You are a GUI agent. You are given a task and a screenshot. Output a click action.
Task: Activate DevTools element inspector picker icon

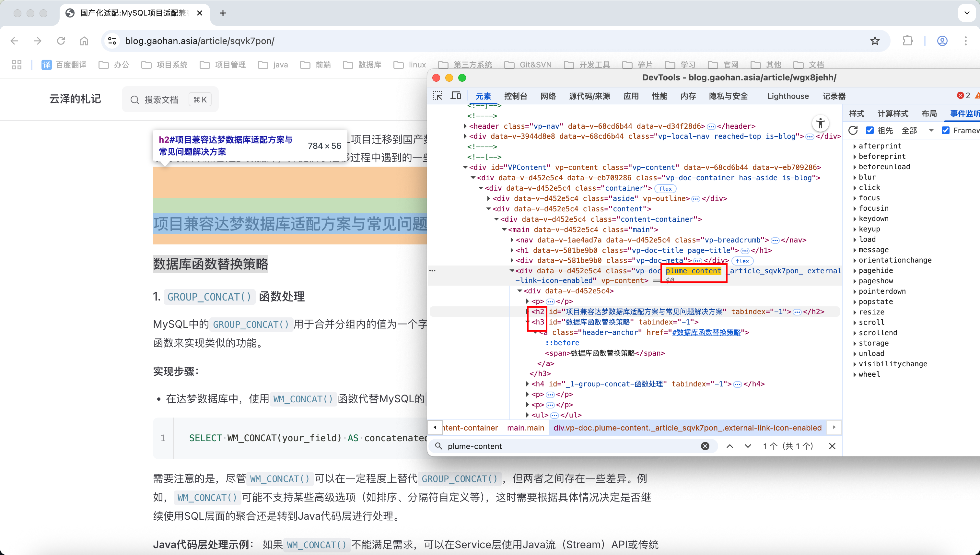[x=438, y=96]
